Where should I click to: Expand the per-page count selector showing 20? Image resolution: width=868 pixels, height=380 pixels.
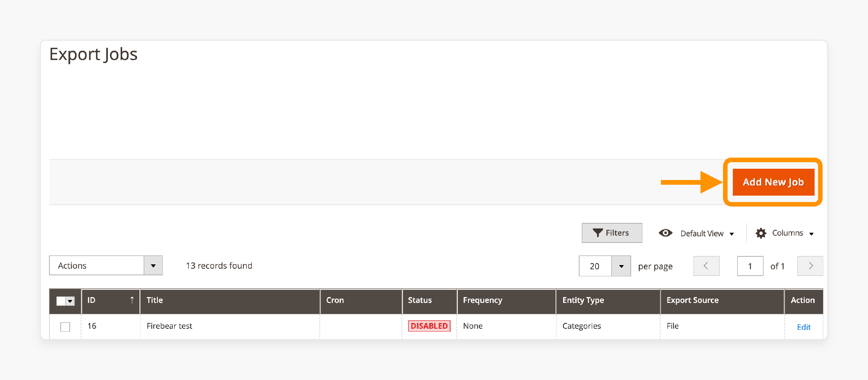[x=621, y=266]
